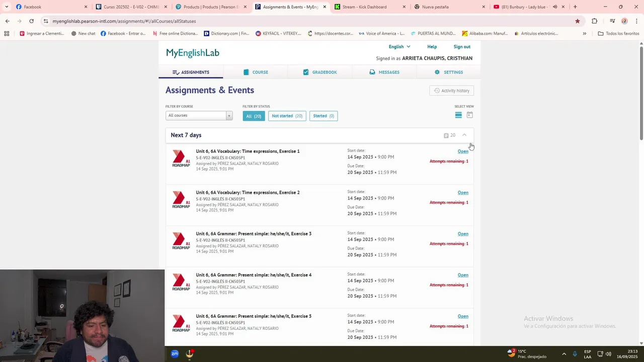Open Chrome menu three dots
This screenshot has width=644, height=362.
pos(637,21)
